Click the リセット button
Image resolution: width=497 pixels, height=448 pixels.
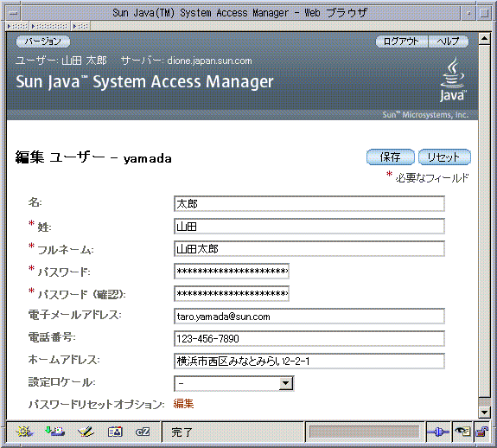tap(444, 157)
